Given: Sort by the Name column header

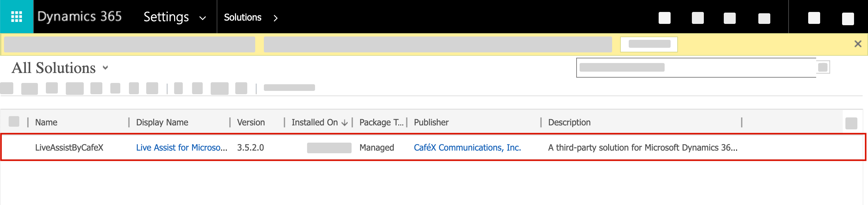Looking at the screenshot, I should click(x=46, y=122).
